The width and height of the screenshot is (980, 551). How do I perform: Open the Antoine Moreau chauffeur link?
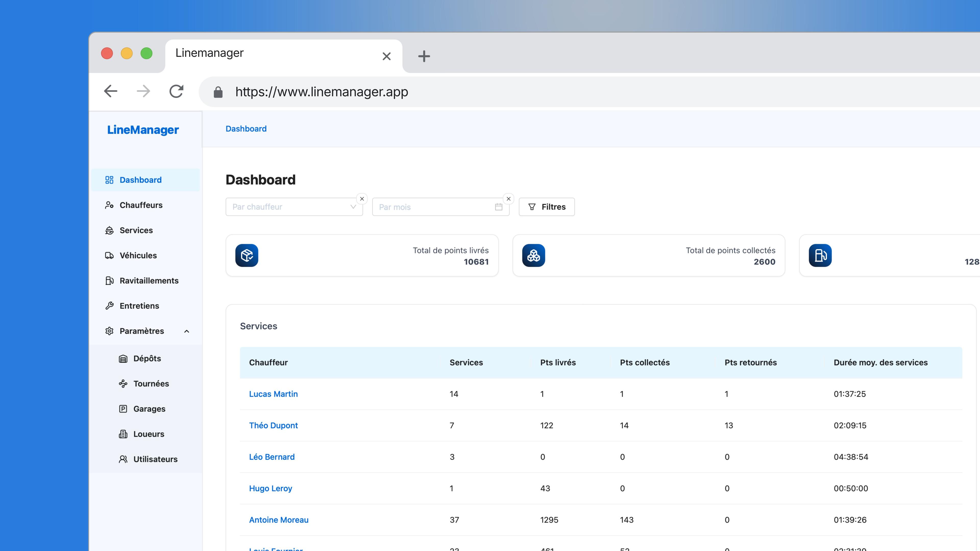[278, 520]
